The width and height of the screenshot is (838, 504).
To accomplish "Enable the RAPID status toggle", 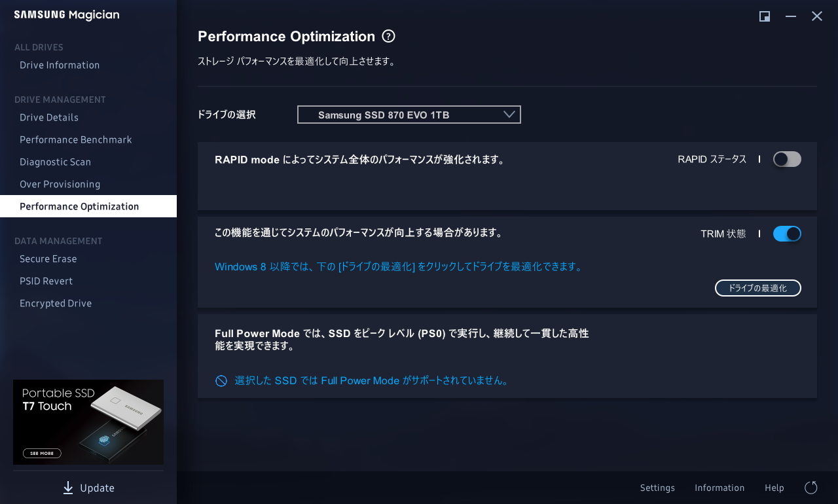I will tap(787, 159).
